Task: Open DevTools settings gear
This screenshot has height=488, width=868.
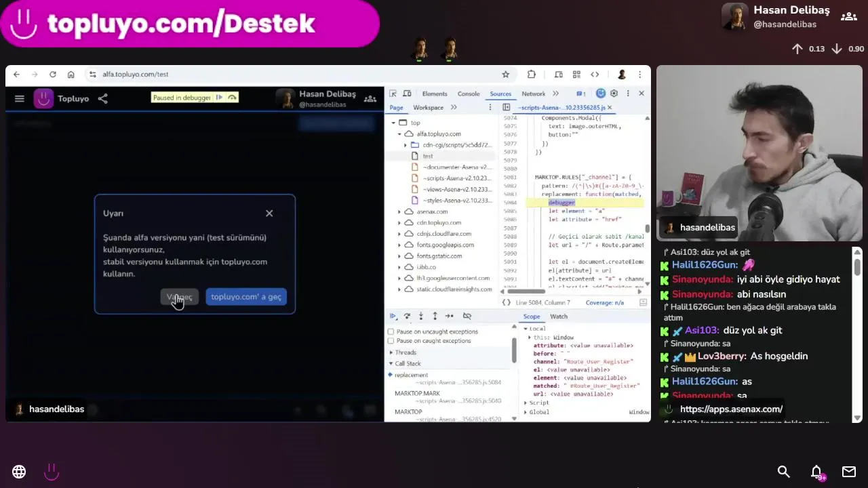Action: pos(614,94)
